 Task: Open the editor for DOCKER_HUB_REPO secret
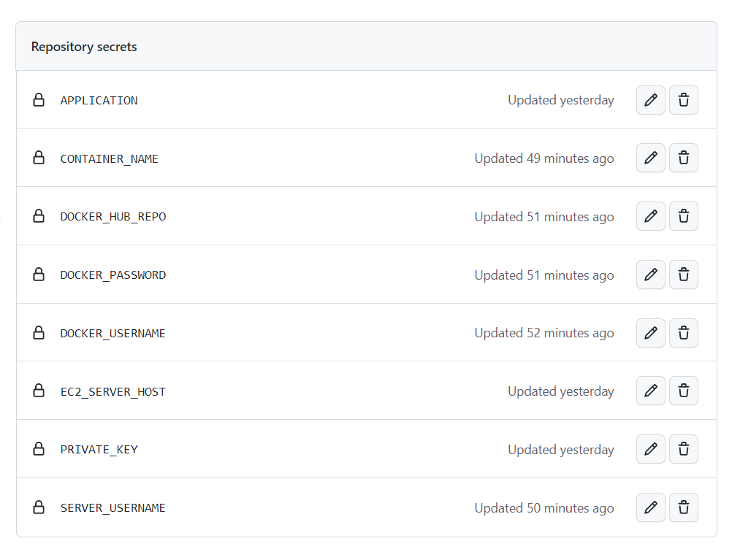click(x=650, y=216)
